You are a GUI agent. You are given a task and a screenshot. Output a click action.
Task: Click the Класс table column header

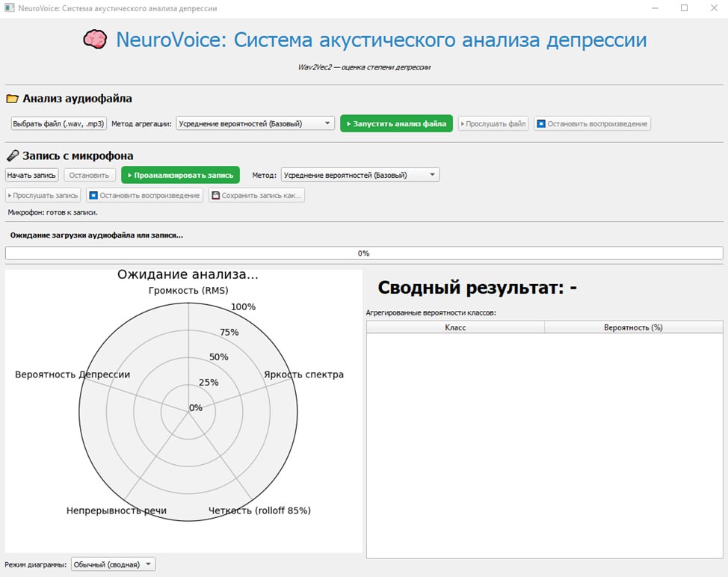pyautogui.click(x=455, y=327)
